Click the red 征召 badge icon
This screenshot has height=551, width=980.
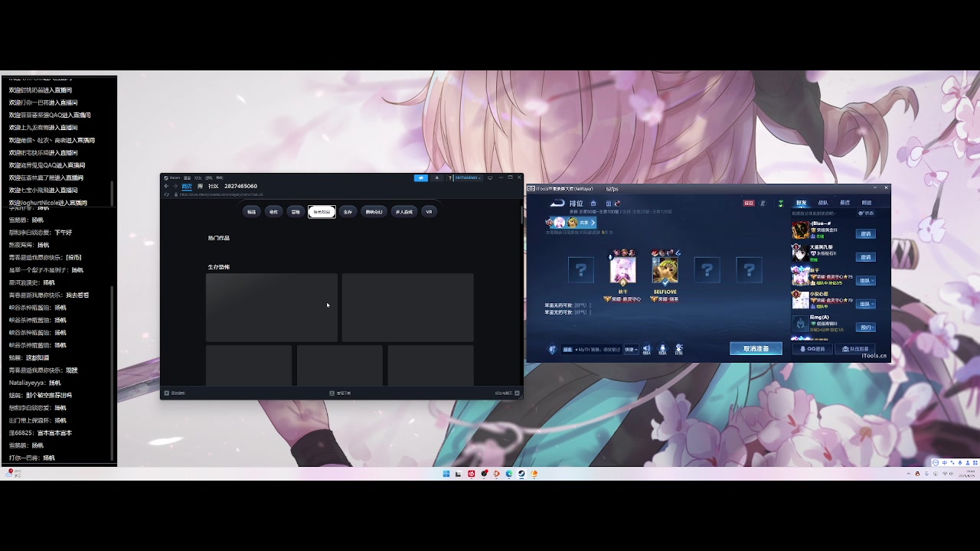coord(749,204)
